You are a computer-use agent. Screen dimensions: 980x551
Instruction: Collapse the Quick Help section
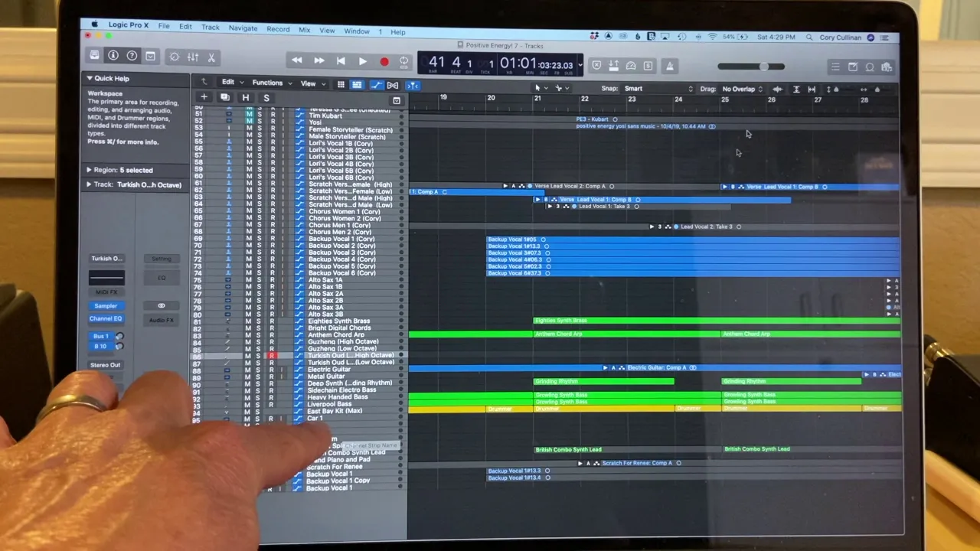90,78
